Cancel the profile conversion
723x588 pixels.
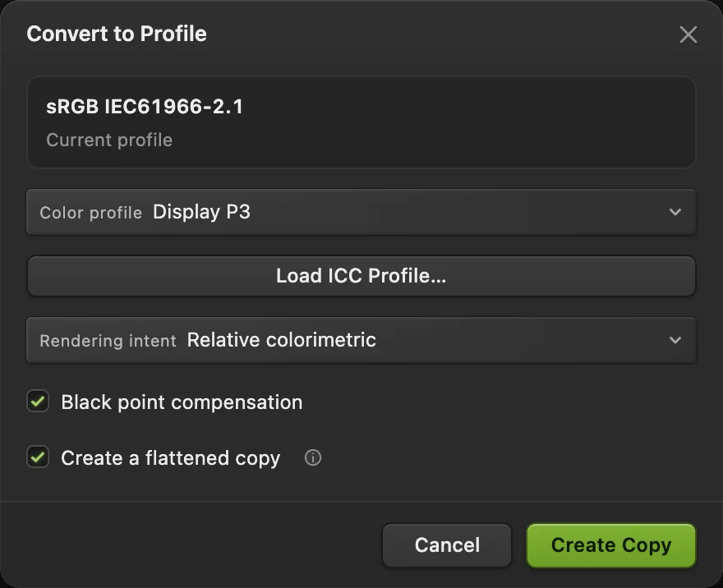pos(447,545)
